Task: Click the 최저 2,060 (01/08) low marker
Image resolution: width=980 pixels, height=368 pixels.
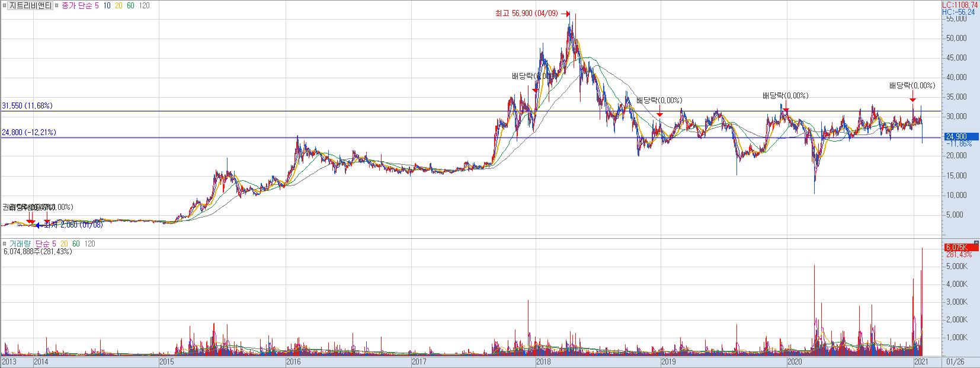Action: (x=70, y=225)
